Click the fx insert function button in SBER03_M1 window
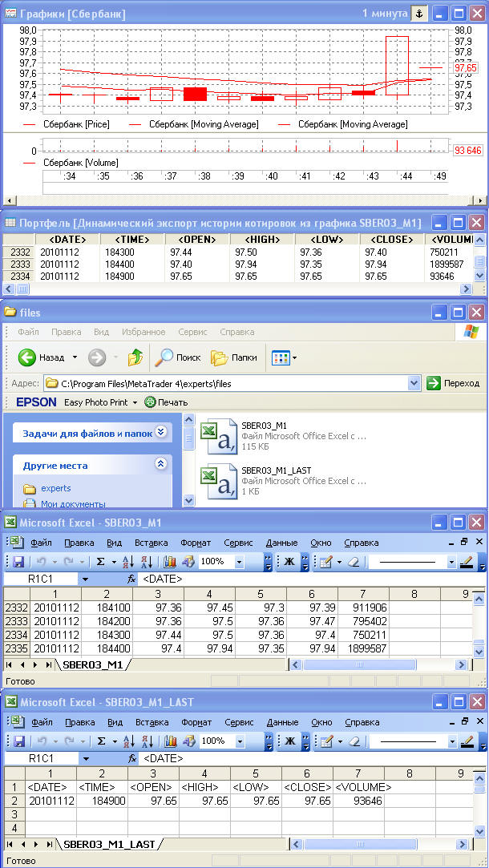Screen dimensions: 489x868 (131, 579)
